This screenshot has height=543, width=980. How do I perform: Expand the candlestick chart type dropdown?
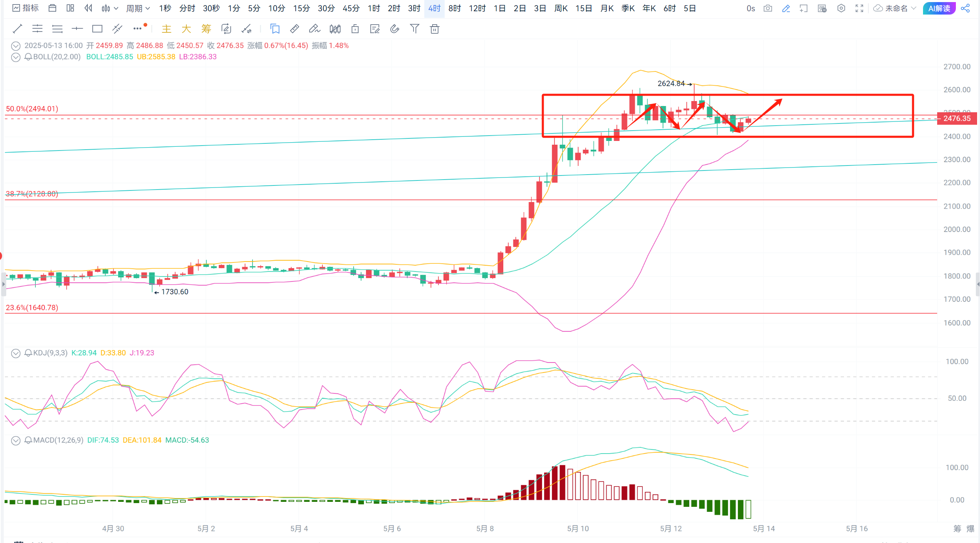click(110, 8)
